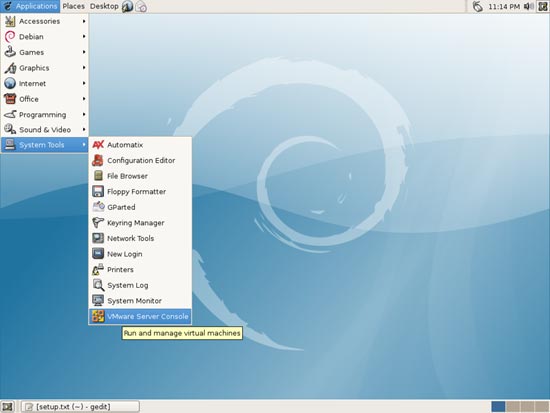Open the Desktop menu
This screenshot has height=413, width=550.
pyautogui.click(x=104, y=6)
